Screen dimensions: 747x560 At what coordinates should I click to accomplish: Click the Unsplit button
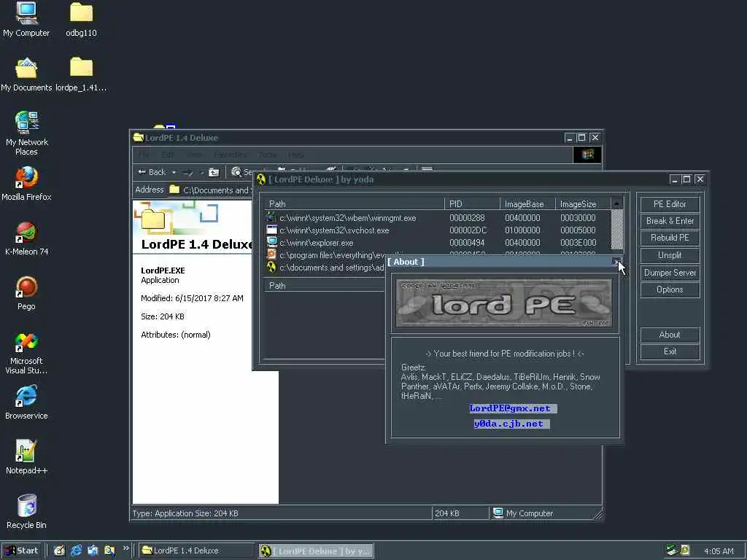(670, 255)
